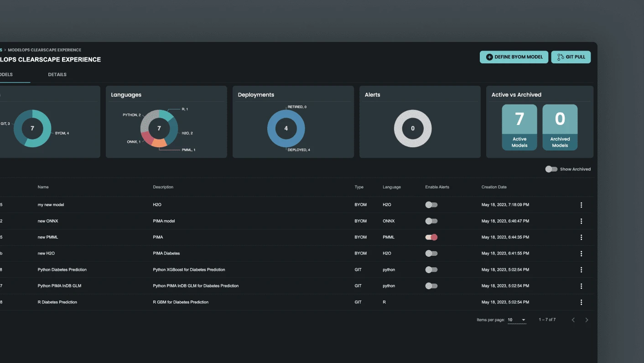Open kebab menu for my new model row
The image size is (644, 363).
[x=581, y=205]
